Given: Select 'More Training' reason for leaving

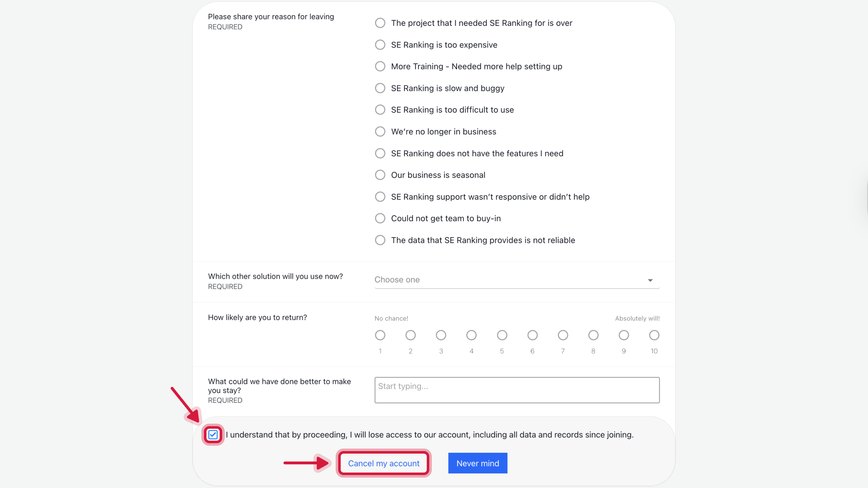Looking at the screenshot, I should [380, 67].
